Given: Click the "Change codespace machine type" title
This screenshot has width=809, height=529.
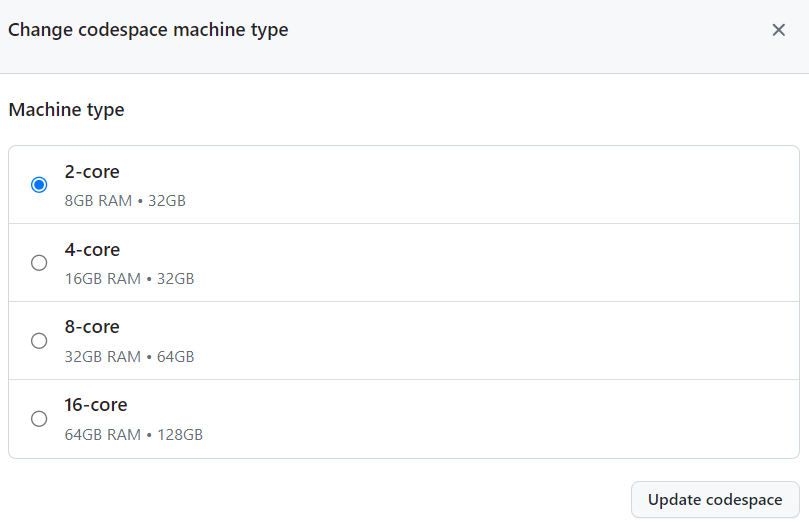Looking at the screenshot, I should tap(148, 30).
